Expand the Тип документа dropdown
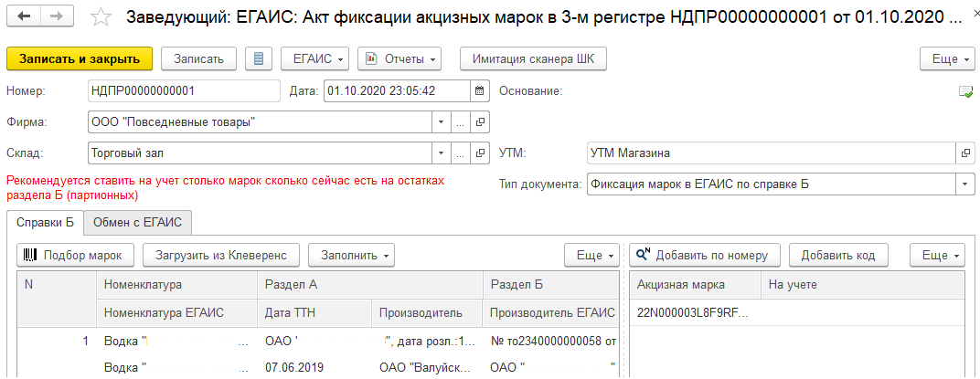Image resolution: width=980 pixels, height=379 pixels. 965,184
